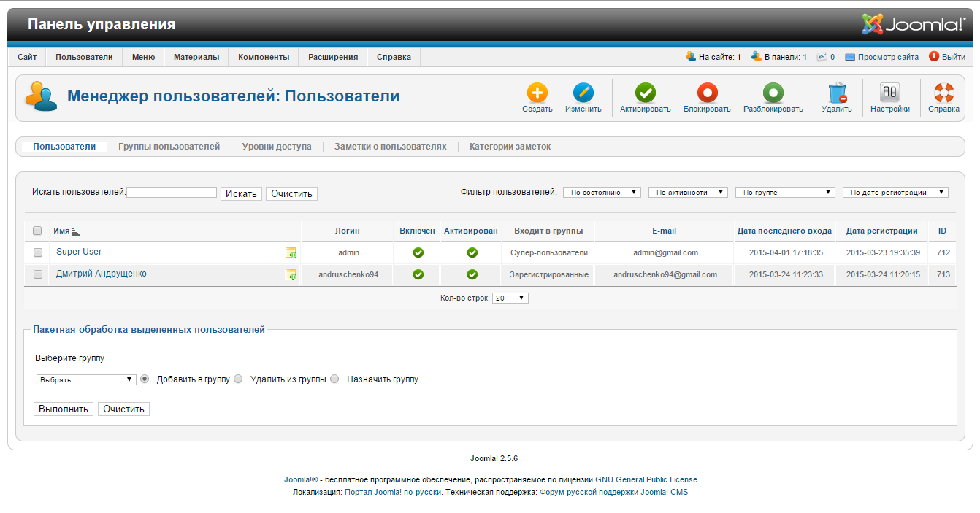Switch to Группы пользователей tab
The image size is (980, 513).
169,147
